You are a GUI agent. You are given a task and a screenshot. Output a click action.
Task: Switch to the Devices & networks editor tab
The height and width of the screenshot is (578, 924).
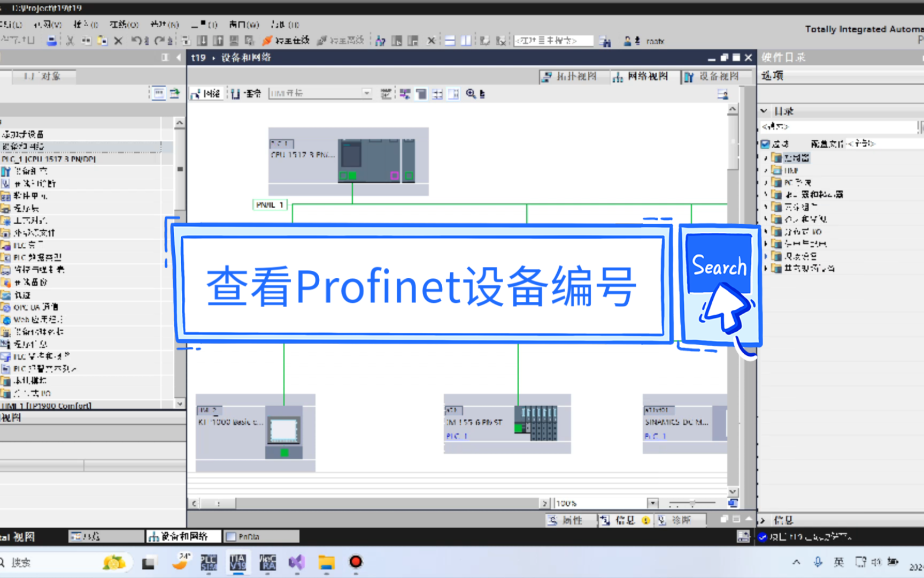(183, 536)
